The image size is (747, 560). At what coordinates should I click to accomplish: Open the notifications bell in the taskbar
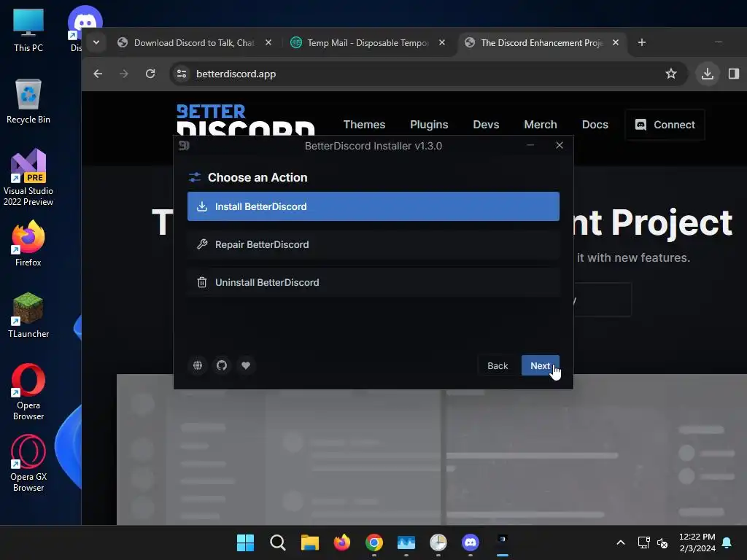pyautogui.click(x=727, y=542)
